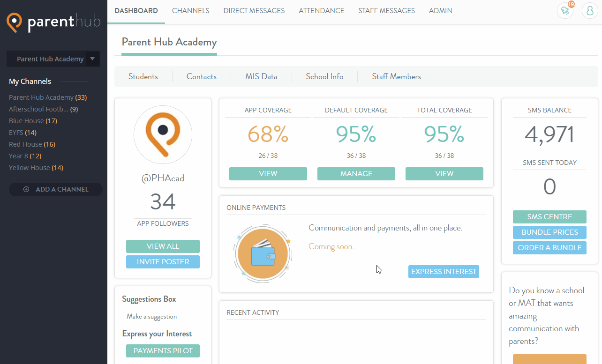Go to Direct Messages tab

[x=254, y=10]
